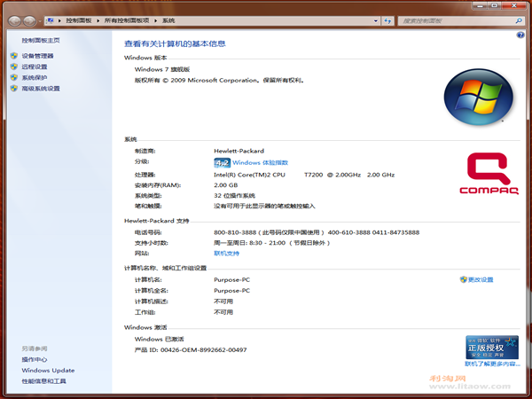Image resolution: width=532 pixels, height=399 pixels.
Task: Click Hewlett-Packard manufacturer value
Action: coord(239,151)
